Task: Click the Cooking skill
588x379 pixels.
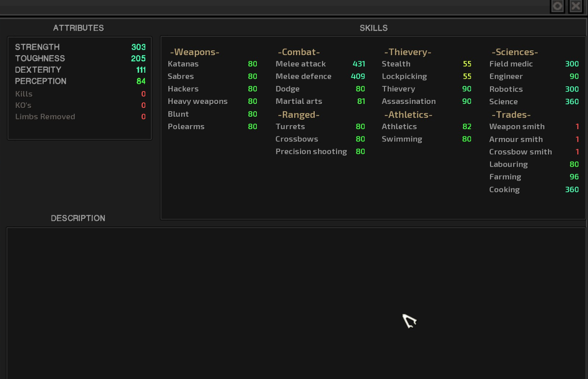Action: point(534,189)
